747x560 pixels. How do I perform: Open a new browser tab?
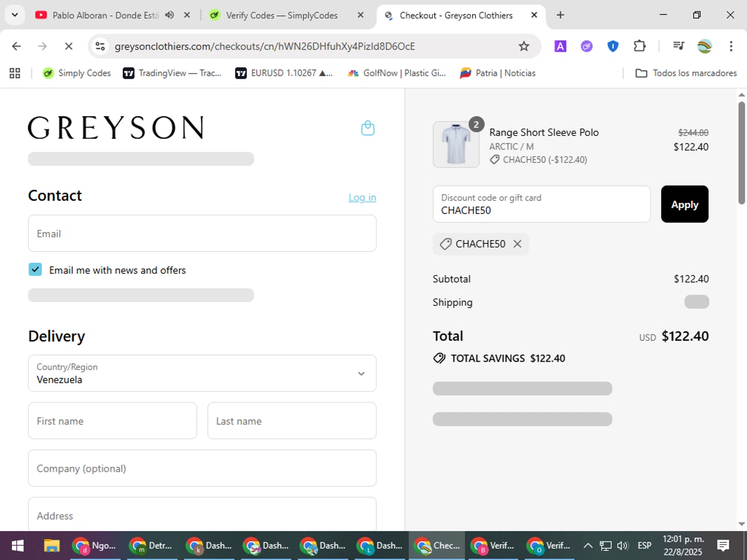pos(560,15)
